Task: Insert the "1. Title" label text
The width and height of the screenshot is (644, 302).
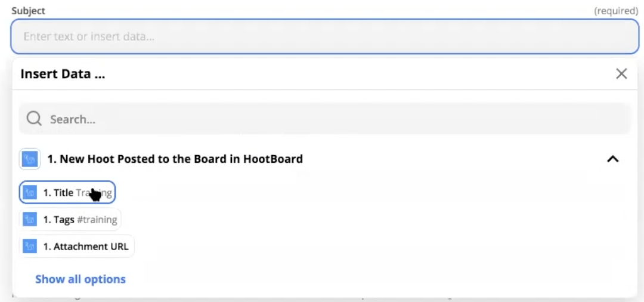Action: click(x=58, y=193)
